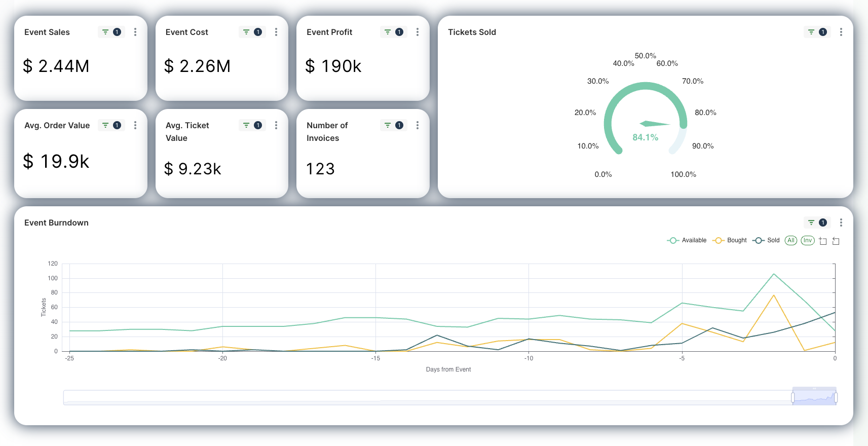868x446 pixels.
Task: Open the Avg. Ticket Value card menu
Action: tap(276, 125)
